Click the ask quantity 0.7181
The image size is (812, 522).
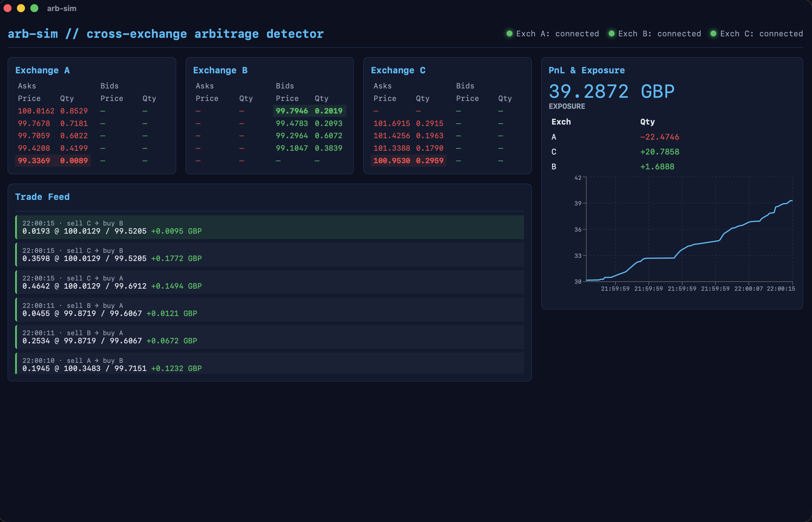[x=74, y=123]
